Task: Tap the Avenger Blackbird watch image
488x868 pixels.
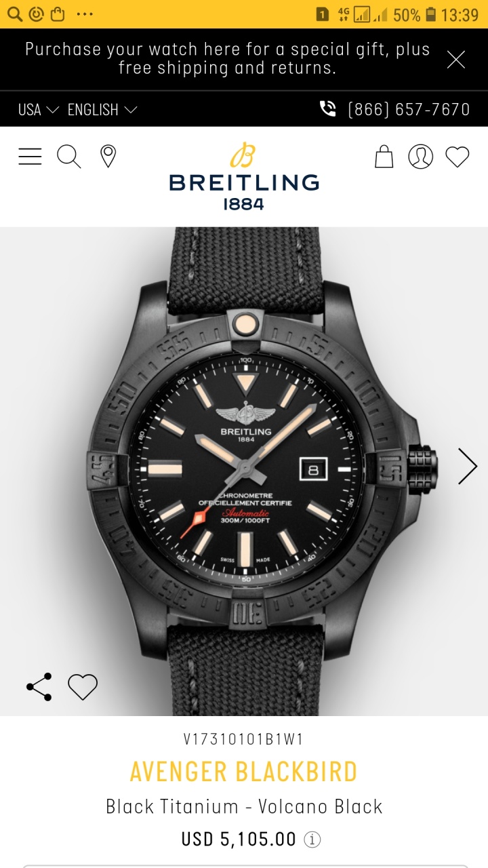Action: pos(244,471)
